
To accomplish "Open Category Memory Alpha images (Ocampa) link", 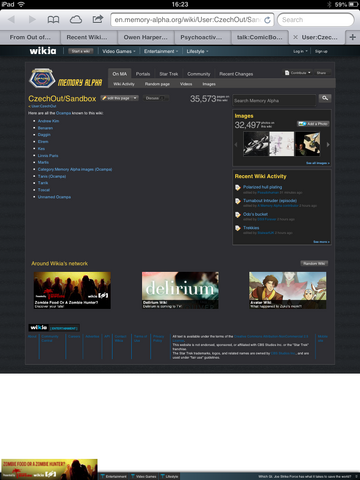I will 75,169.
